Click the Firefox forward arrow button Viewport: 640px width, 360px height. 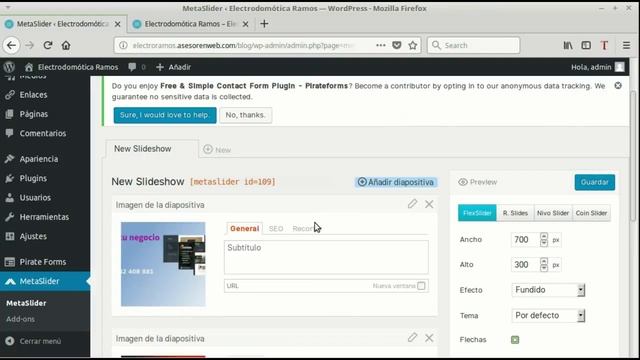click(29, 45)
